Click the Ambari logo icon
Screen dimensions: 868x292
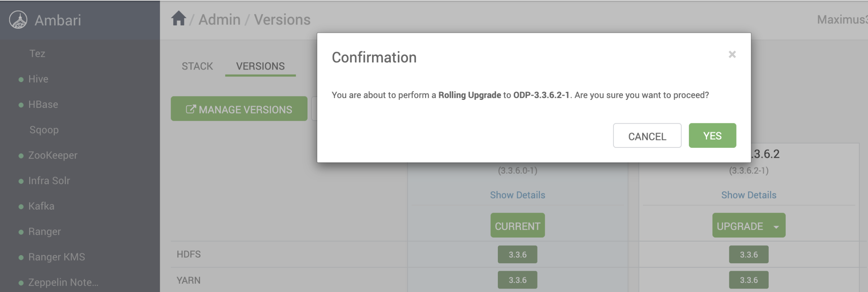(18, 20)
